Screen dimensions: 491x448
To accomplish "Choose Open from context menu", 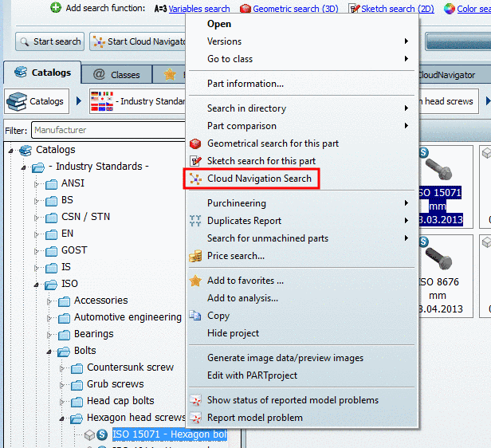I will tap(219, 24).
